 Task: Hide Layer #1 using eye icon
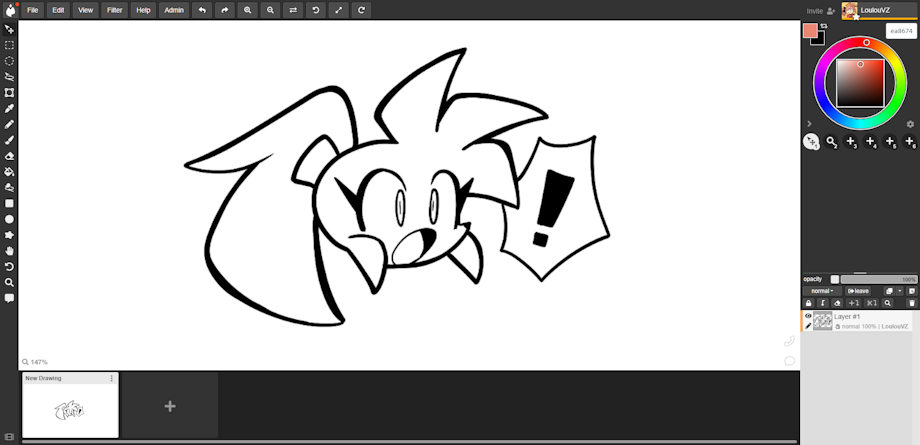coord(808,316)
